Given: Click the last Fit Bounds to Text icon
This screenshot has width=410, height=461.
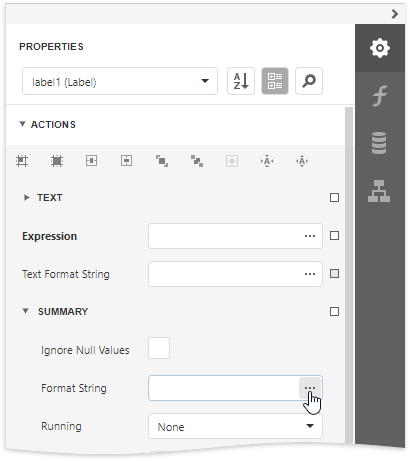Looking at the screenshot, I should point(302,161).
